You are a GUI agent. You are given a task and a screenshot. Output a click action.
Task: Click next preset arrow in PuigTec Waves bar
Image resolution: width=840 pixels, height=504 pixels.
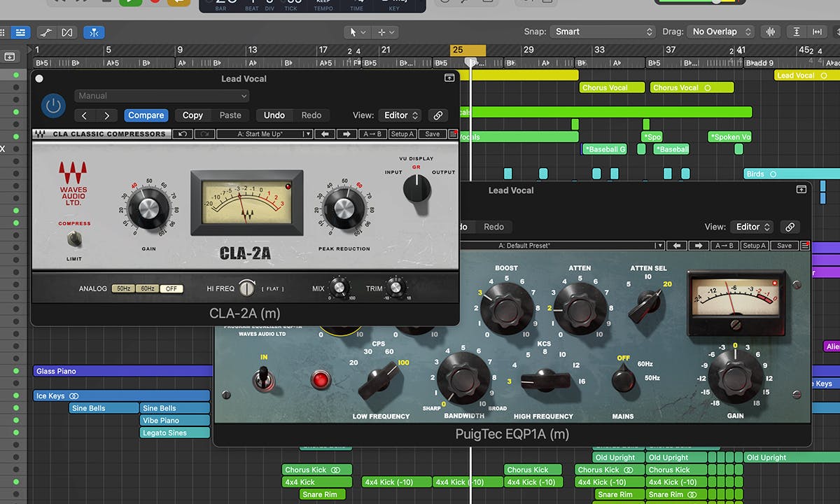[699, 246]
